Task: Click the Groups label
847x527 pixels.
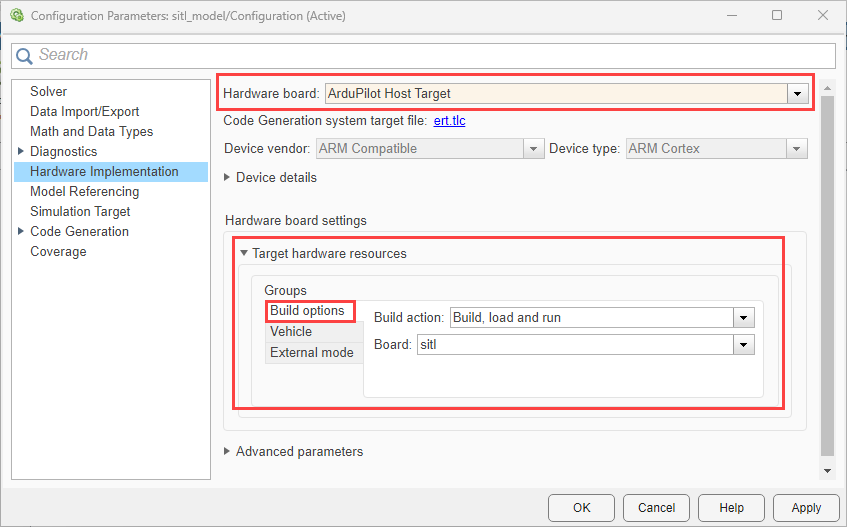Action: click(x=285, y=290)
